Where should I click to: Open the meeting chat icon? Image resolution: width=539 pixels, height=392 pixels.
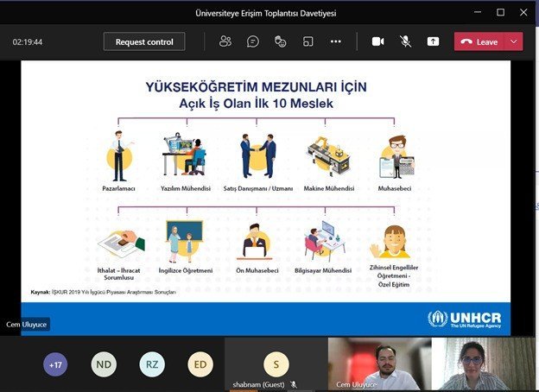(253, 41)
